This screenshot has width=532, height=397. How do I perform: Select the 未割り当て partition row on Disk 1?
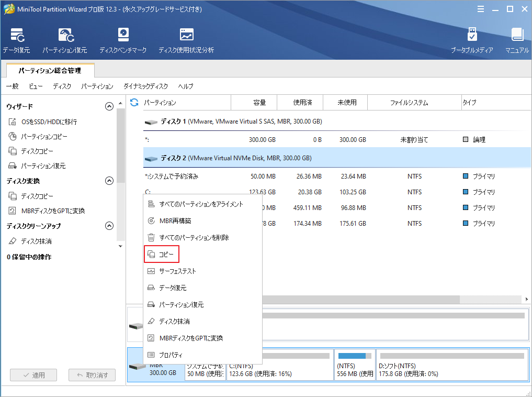point(336,139)
